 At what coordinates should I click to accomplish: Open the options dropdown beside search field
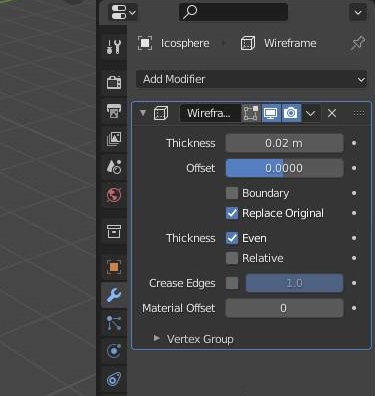pyautogui.click(x=358, y=13)
